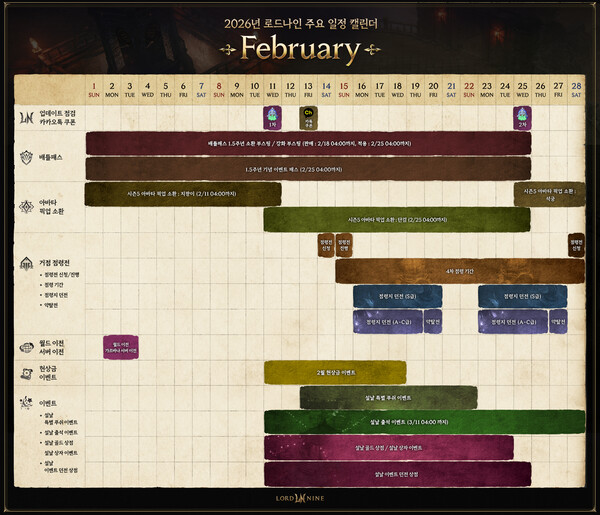600x515 pixels.
Task: Open the 설날 출석 이벤트 green bar
Action: (424, 422)
